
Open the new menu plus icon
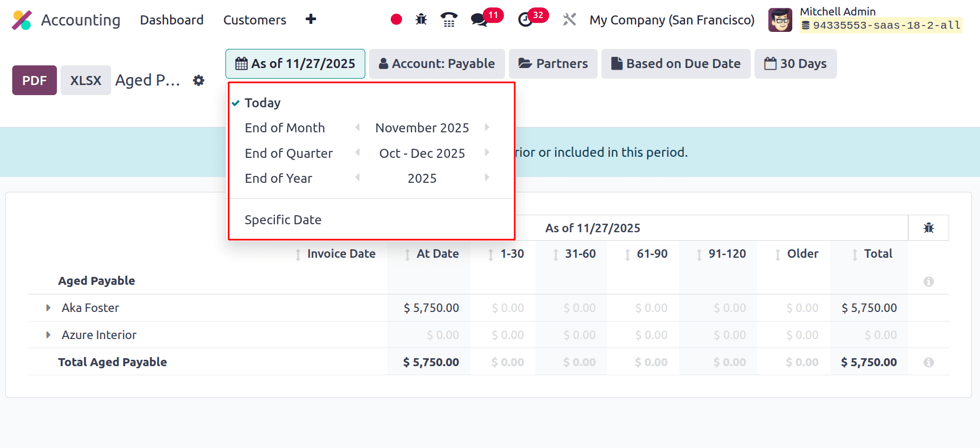pos(311,20)
